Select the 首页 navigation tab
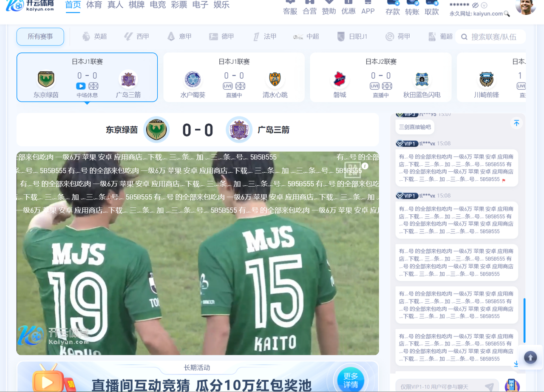The width and height of the screenshot is (544, 392). [x=73, y=5]
